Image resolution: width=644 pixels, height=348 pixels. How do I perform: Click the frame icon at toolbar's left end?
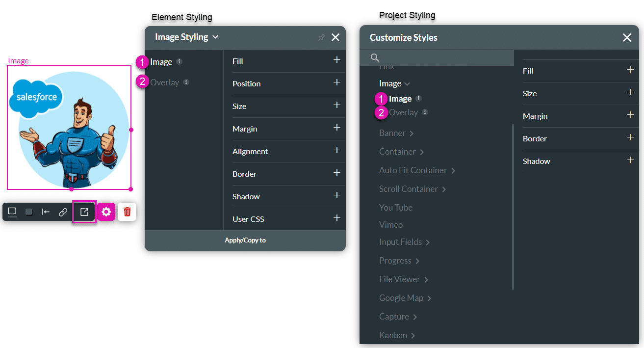tap(12, 212)
